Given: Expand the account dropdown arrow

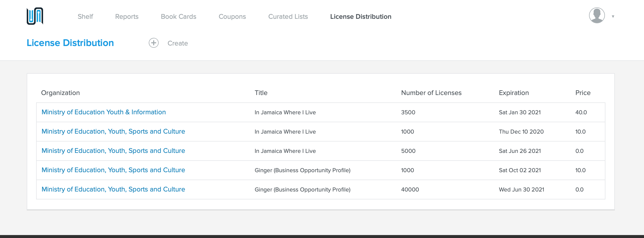Looking at the screenshot, I should pos(613,17).
